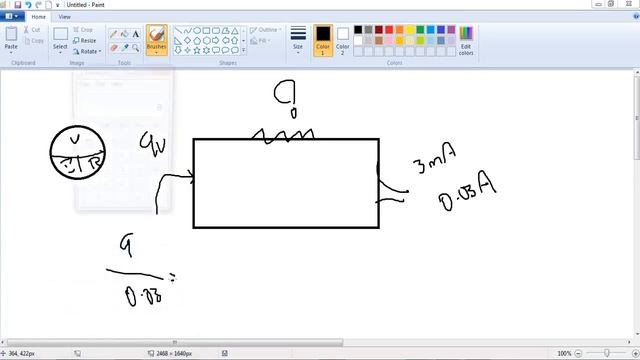This screenshot has height=360, width=640.
Task: Select the Text tool
Action: click(136, 34)
